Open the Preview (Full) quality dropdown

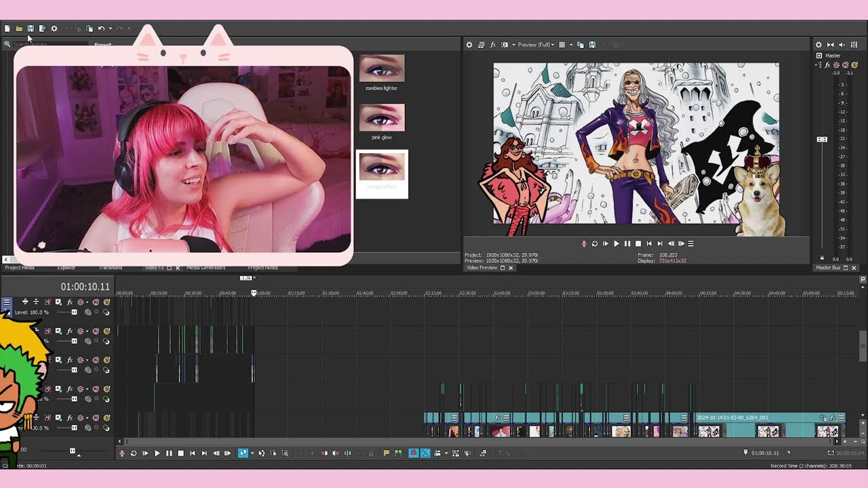coord(536,45)
